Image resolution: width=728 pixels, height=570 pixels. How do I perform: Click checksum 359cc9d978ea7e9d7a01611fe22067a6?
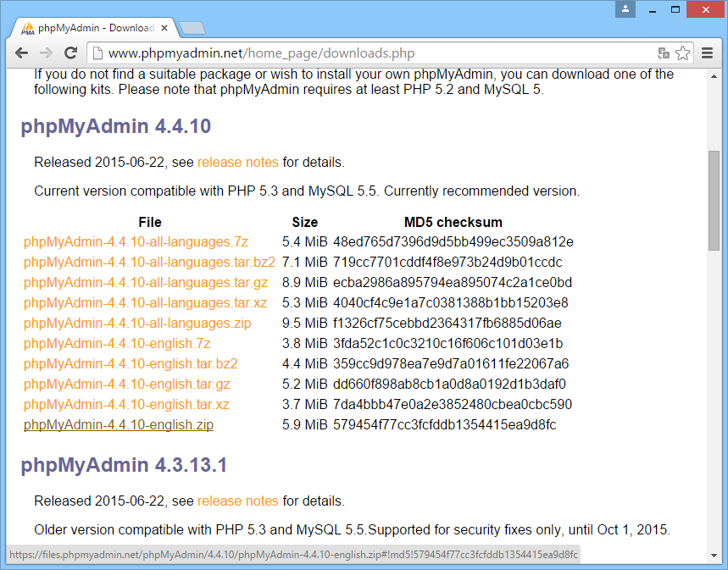451,364
